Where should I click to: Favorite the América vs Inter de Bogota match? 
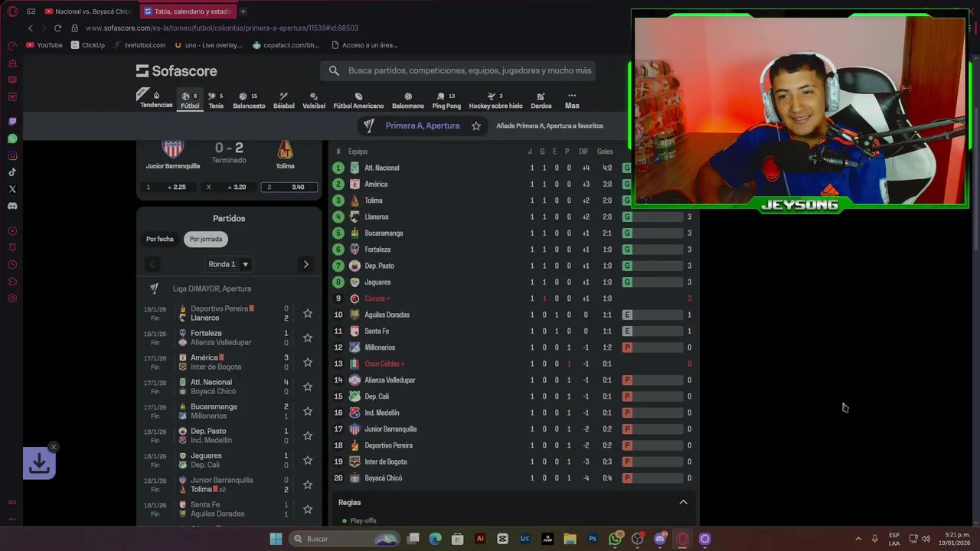tap(307, 362)
